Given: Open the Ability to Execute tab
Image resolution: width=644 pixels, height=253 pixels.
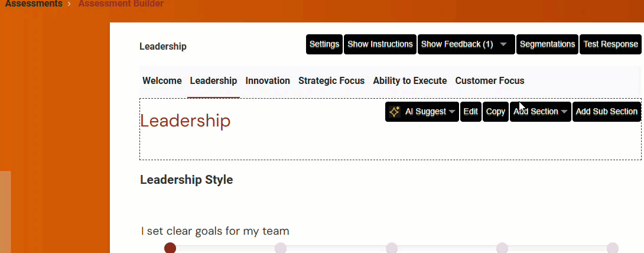Looking at the screenshot, I should (x=409, y=81).
